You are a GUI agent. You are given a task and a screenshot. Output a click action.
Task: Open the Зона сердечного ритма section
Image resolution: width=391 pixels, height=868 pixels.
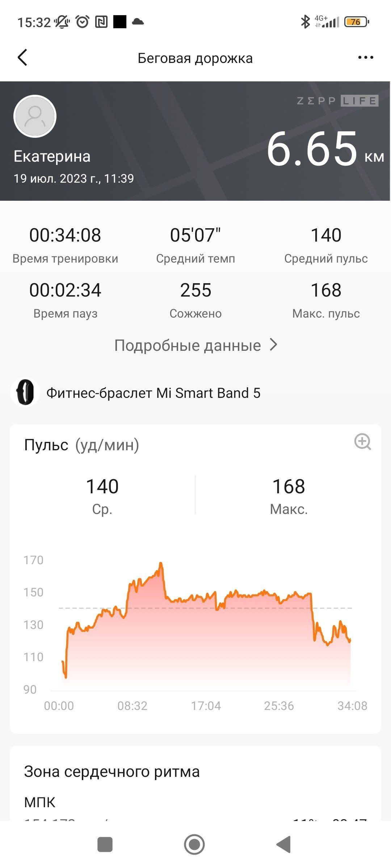(112, 771)
